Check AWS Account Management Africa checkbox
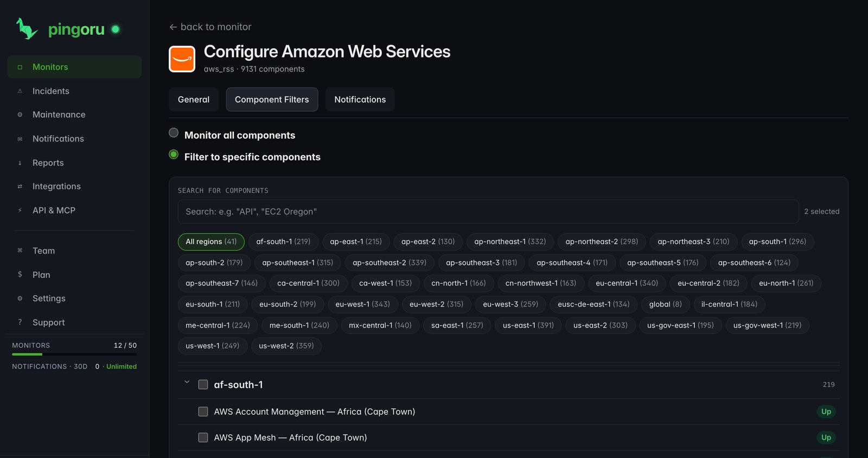This screenshot has width=868, height=458. pyautogui.click(x=203, y=412)
